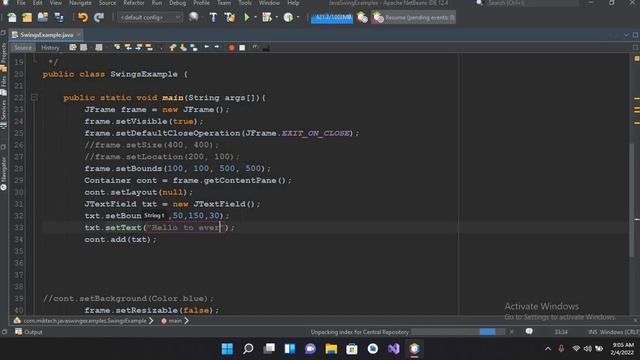Open the File menu
640x360 pixels.
tap(20, 3)
